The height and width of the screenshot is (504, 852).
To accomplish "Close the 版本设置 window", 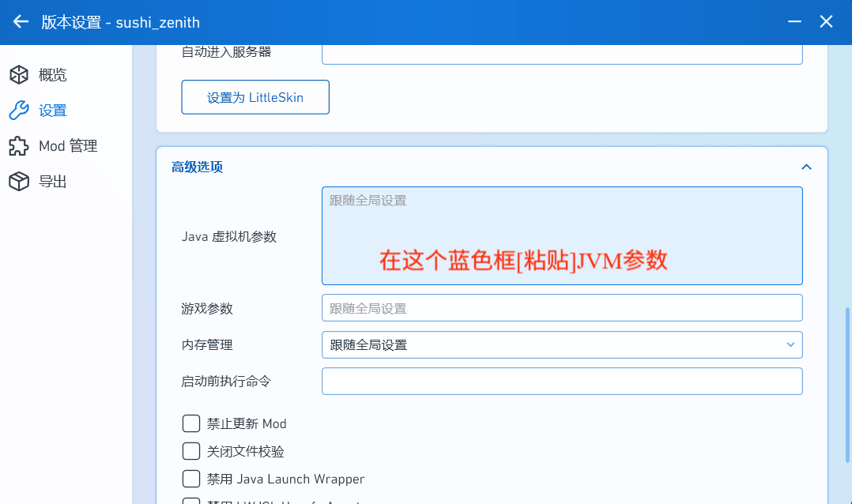I will (x=826, y=22).
